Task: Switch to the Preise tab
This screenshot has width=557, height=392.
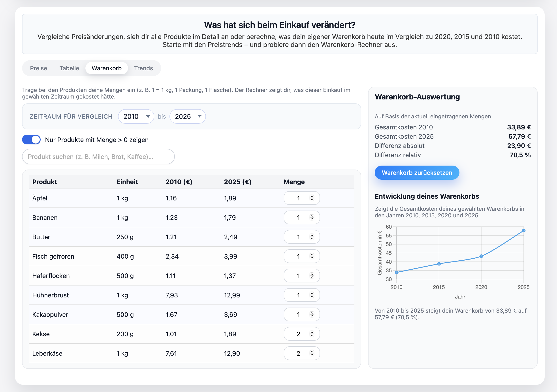Action: point(39,68)
